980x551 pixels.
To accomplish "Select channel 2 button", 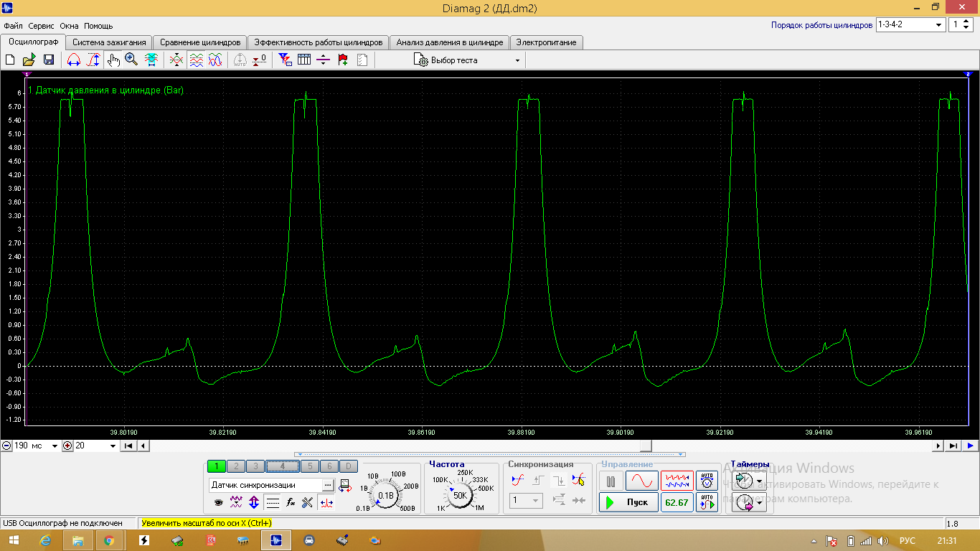I will (x=237, y=466).
